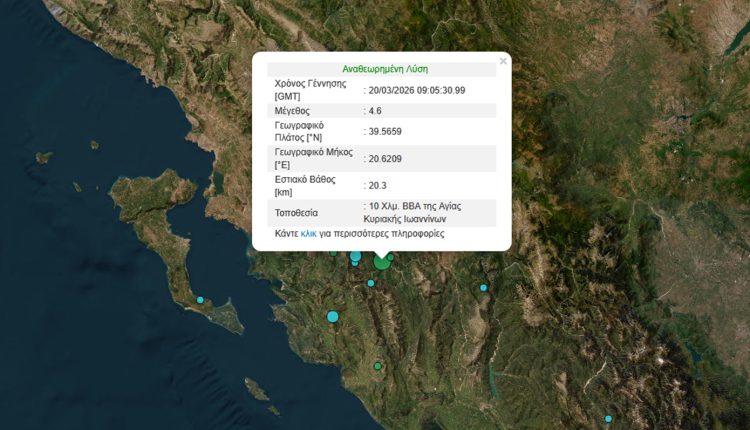750x430 pixels.
Task: Click the Τοποθεσία row label
Action: (x=296, y=212)
